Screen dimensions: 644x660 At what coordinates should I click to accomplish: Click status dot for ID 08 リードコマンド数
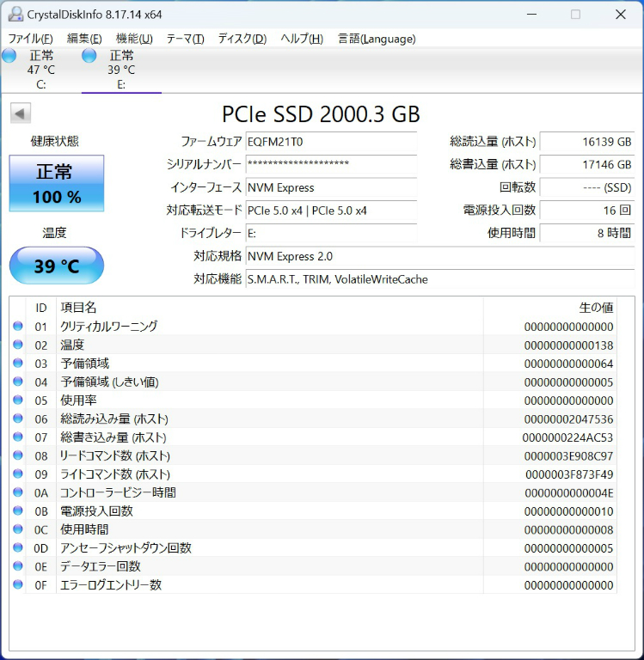point(18,455)
